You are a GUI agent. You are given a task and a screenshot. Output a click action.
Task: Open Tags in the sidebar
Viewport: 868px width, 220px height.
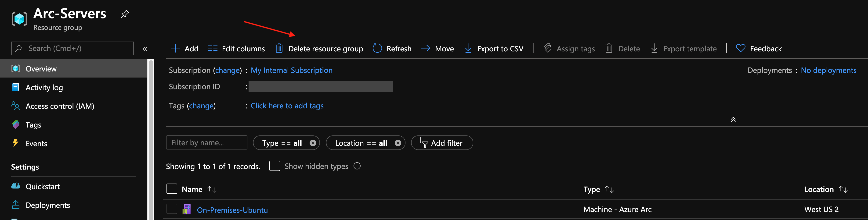pyautogui.click(x=74, y=125)
